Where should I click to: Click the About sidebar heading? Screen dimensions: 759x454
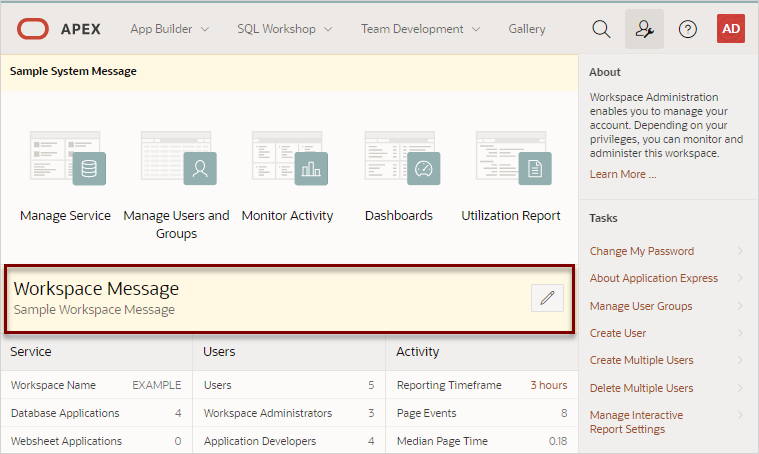pyautogui.click(x=605, y=72)
